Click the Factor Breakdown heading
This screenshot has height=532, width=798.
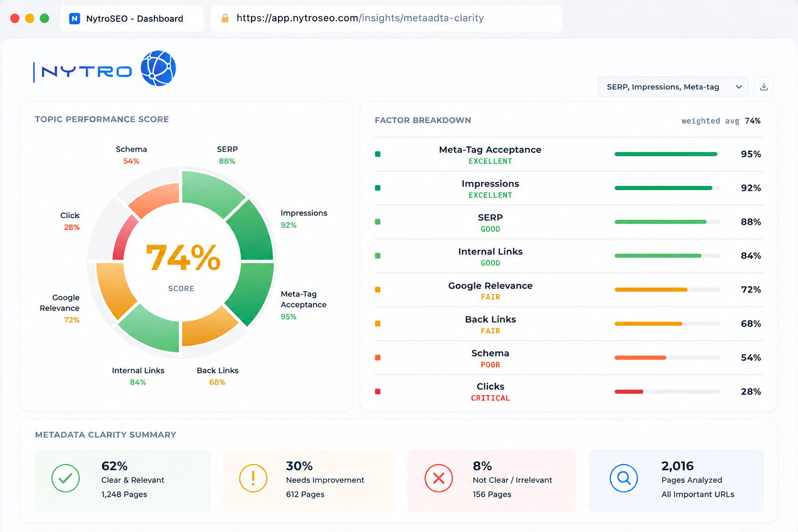(423, 121)
